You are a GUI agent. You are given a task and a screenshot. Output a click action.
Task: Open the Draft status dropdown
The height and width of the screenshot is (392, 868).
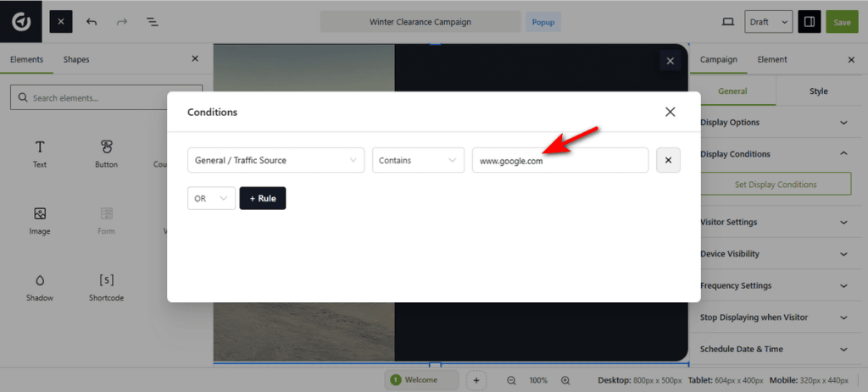(x=768, y=22)
